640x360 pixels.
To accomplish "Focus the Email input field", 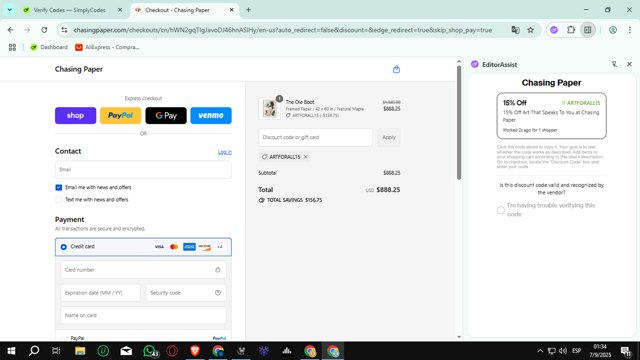I will pyautogui.click(x=143, y=169).
